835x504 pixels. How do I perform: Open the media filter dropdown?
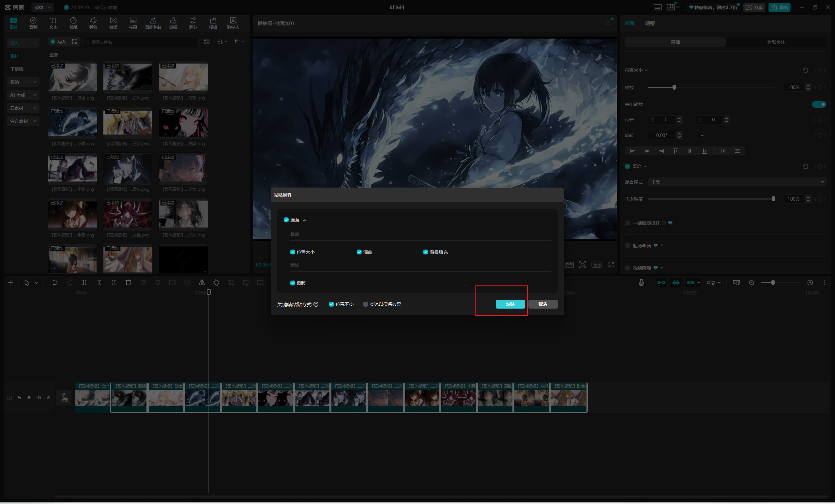pyautogui.click(x=239, y=42)
